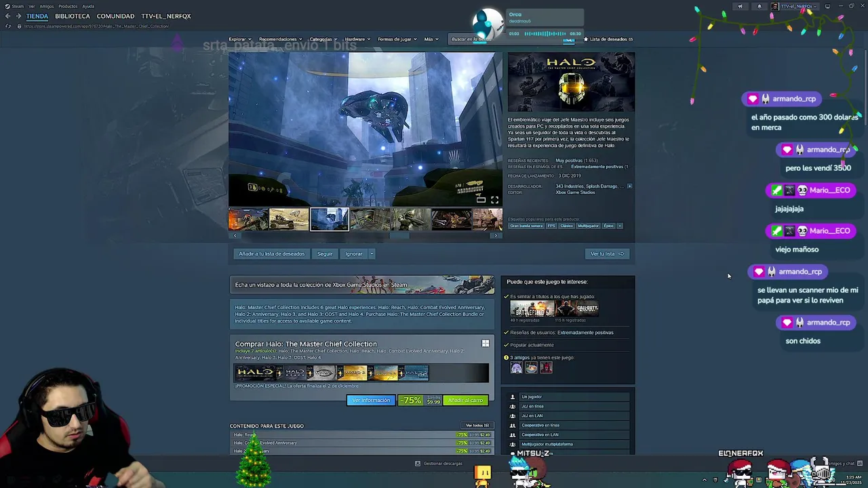
Task: Go back with the browser back arrow
Action: click(x=8, y=16)
